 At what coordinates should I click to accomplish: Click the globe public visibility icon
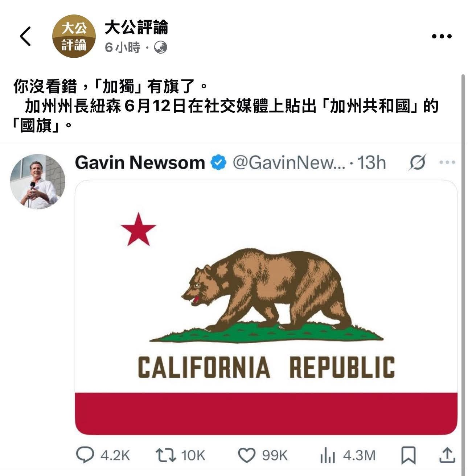(161, 47)
